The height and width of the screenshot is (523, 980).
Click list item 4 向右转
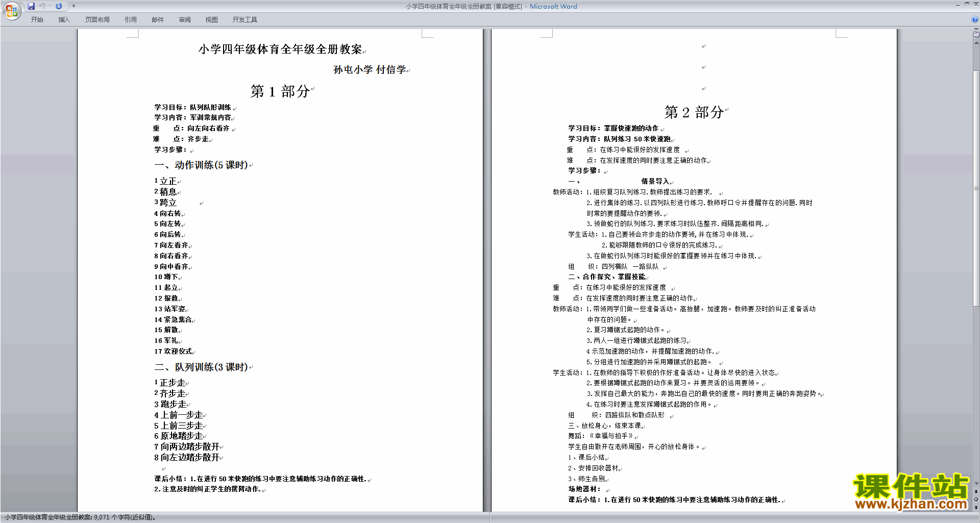tap(167, 213)
